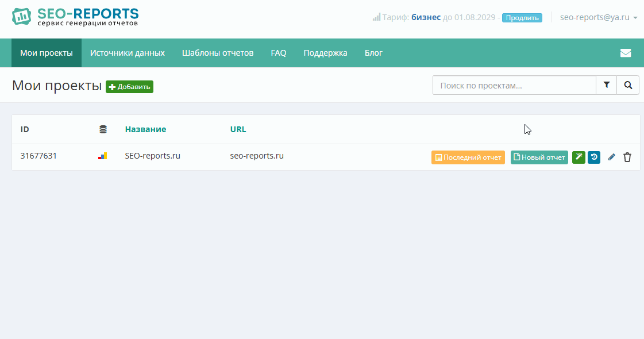Click the magnifier search button
The height and width of the screenshot is (339, 644).
(x=628, y=85)
